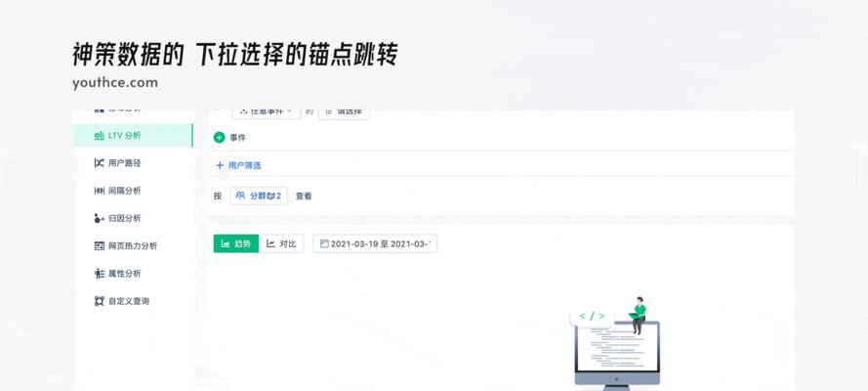Image resolution: width=868 pixels, height=391 pixels.
Task: Open the 分群 group-by dropdown
Action: coord(259,196)
